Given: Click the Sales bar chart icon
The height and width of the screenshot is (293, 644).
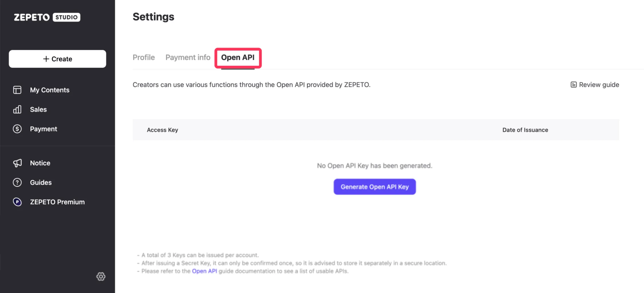Looking at the screenshot, I should tap(17, 109).
